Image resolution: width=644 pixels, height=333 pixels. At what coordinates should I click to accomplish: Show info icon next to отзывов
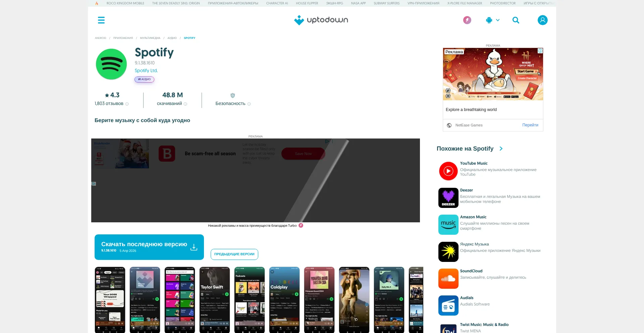[x=127, y=104]
